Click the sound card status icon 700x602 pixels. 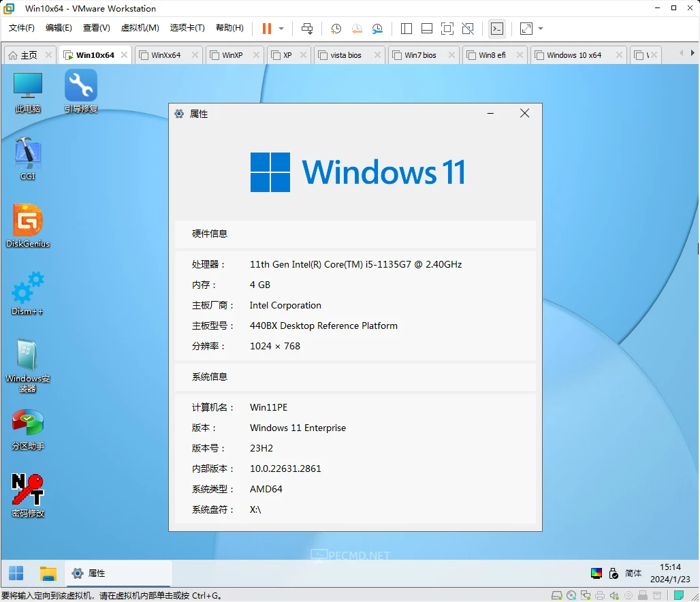click(614, 595)
